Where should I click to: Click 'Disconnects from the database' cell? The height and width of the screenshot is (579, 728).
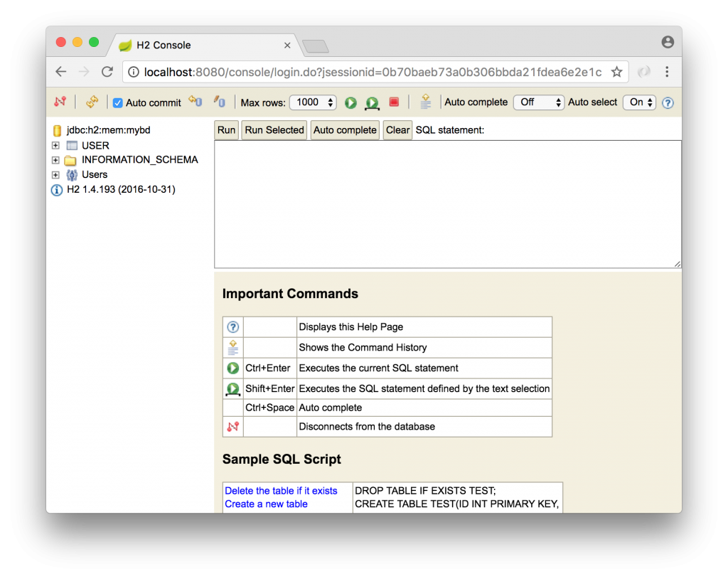coord(424,427)
